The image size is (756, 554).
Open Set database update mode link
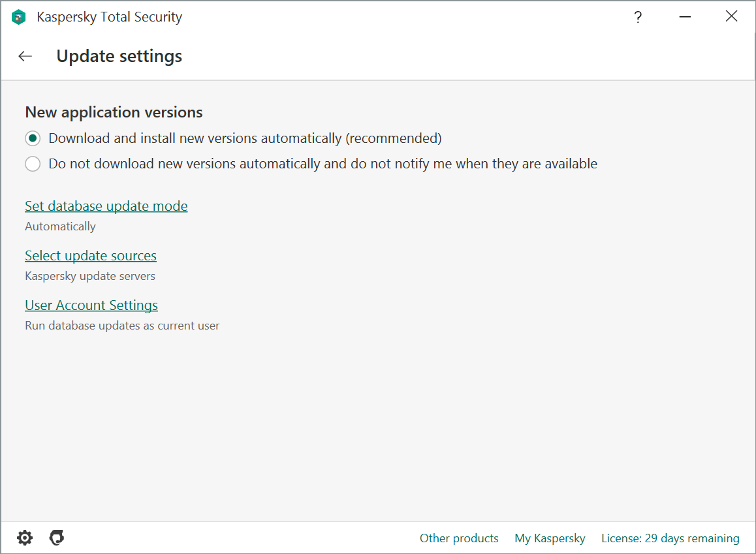coord(106,206)
